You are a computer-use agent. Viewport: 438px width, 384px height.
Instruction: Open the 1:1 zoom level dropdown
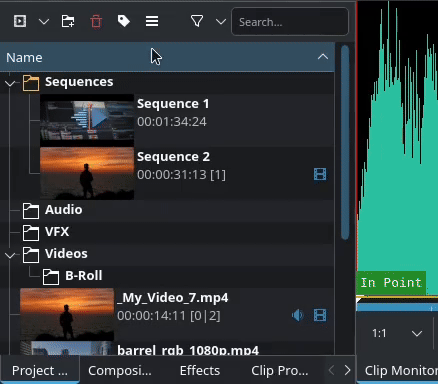[x=397, y=333]
